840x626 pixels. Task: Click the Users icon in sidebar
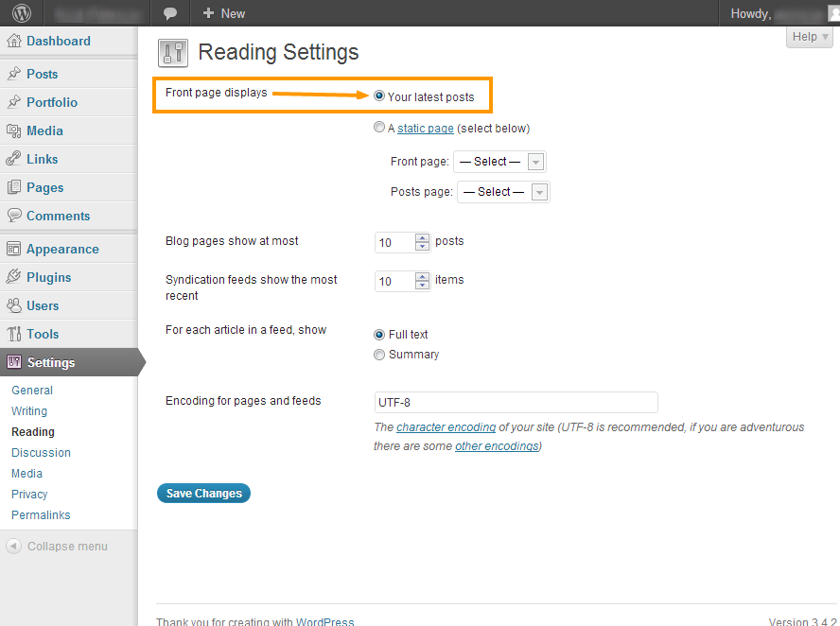tap(14, 305)
